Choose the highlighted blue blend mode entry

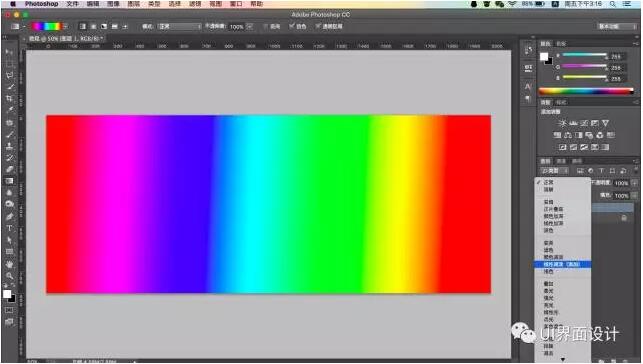[562, 264]
